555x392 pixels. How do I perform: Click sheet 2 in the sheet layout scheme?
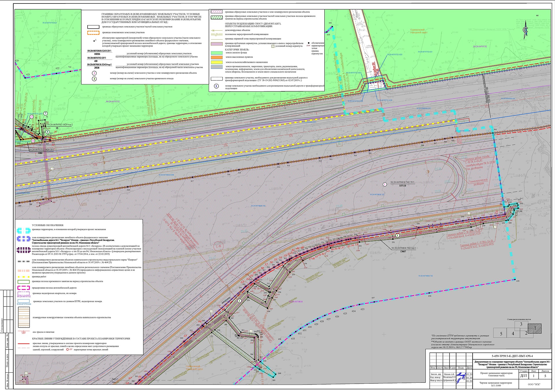526,333
